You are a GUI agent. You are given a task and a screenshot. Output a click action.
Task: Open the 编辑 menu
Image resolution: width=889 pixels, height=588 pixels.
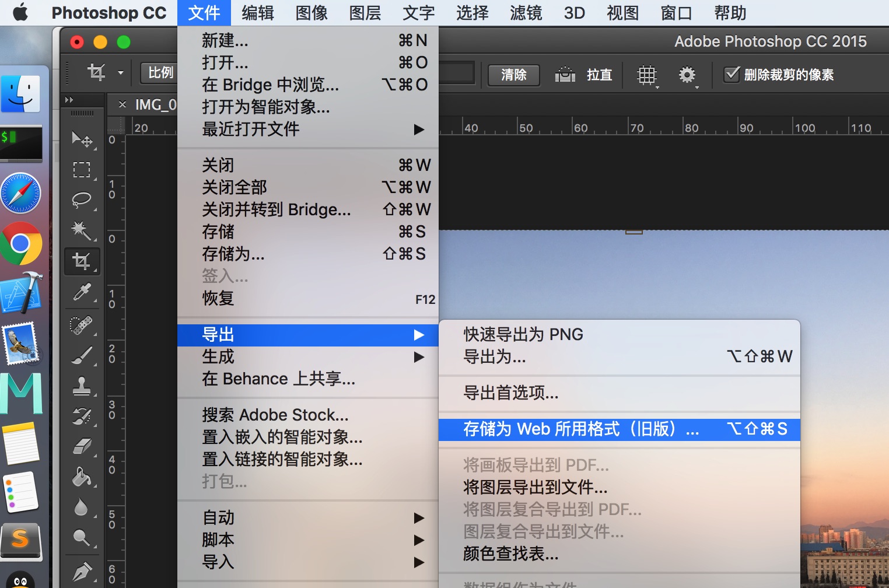pyautogui.click(x=258, y=12)
